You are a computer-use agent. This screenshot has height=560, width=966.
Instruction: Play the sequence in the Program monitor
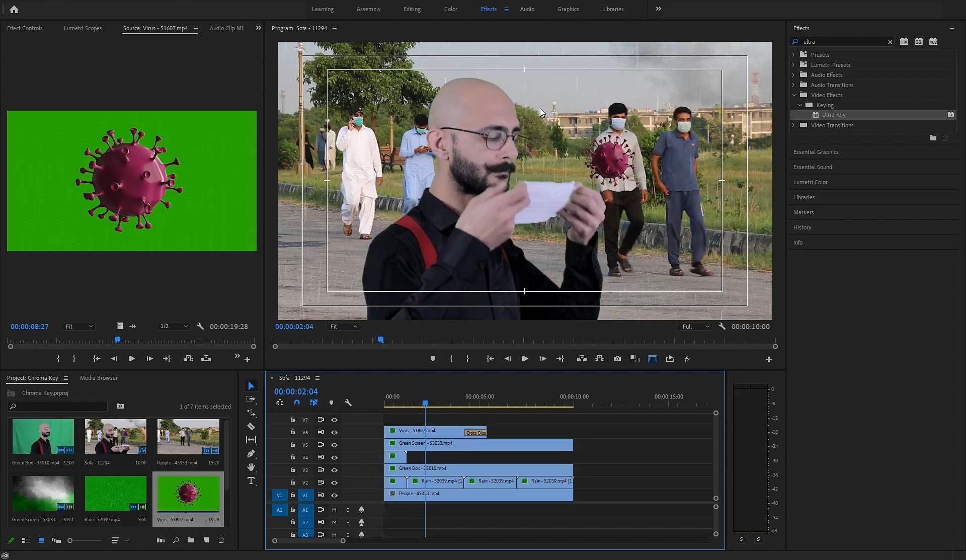point(525,359)
